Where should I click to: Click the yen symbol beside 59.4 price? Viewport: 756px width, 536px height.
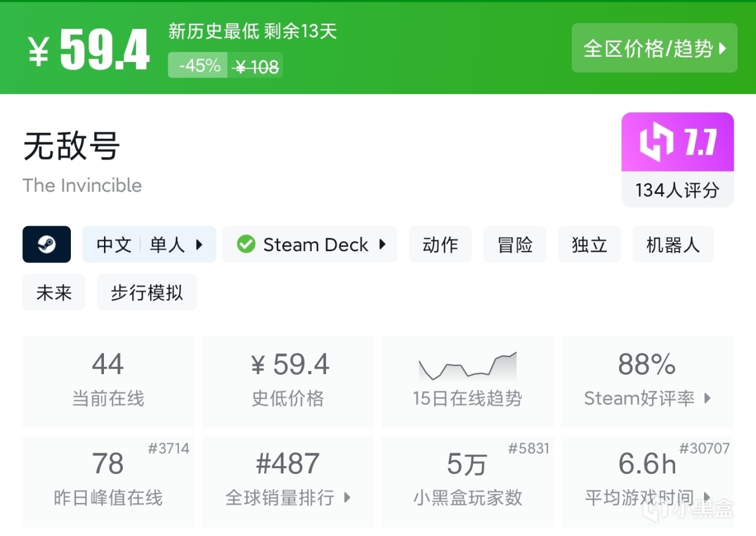[39, 51]
